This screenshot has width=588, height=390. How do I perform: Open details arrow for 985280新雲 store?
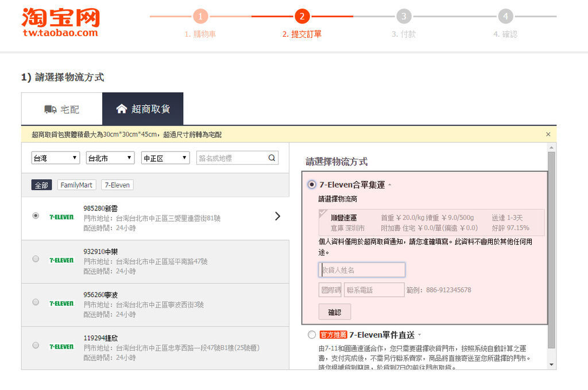(277, 216)
